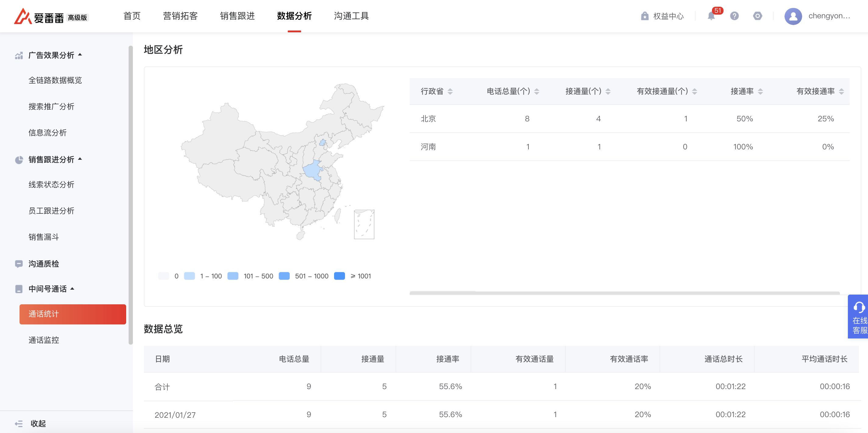Click the 100% 接通率 cell for 河南

pos(743,147)
